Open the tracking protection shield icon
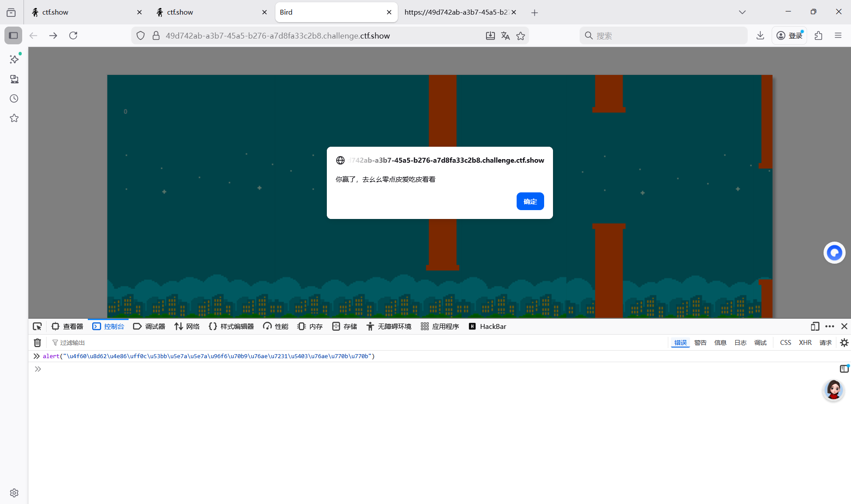This screenshot has width=851, height=504. point(141,35)
